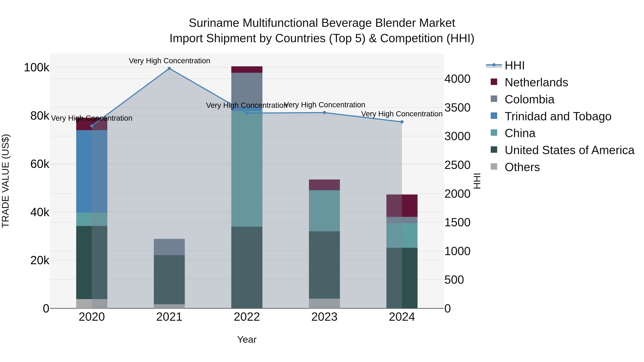Click the 2020 Others bar segment

click(92, 304)
